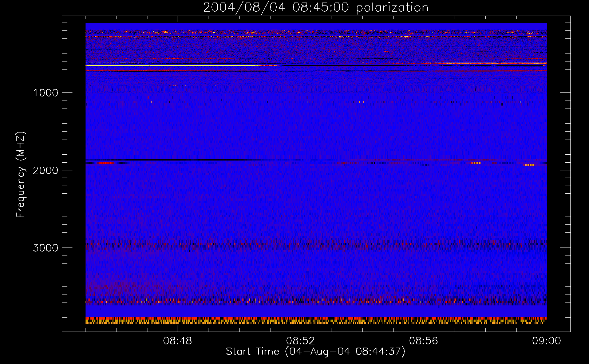589x364 pixels.
Task: Click the 08:52 time tick label
Action: point(300,341)
